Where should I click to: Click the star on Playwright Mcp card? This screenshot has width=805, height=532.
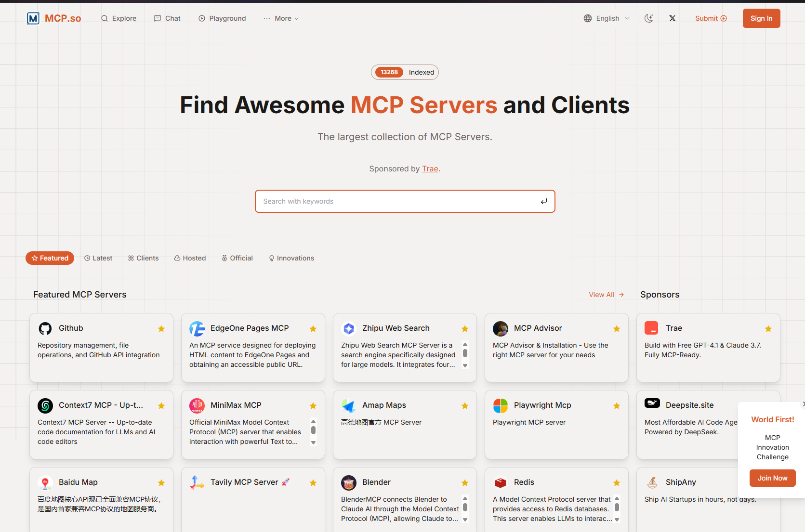pos(617,406)
